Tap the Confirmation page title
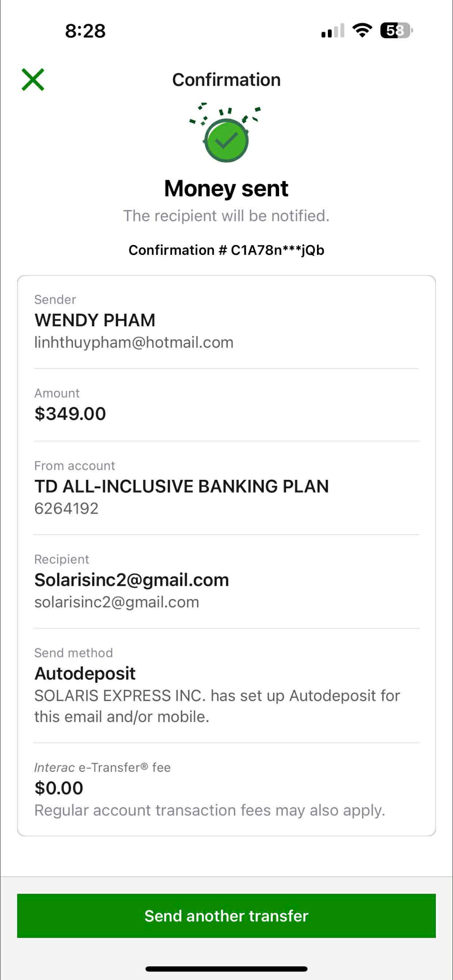Screen dimensions: 453x980 pyautogui.click(x=226, y=80)
